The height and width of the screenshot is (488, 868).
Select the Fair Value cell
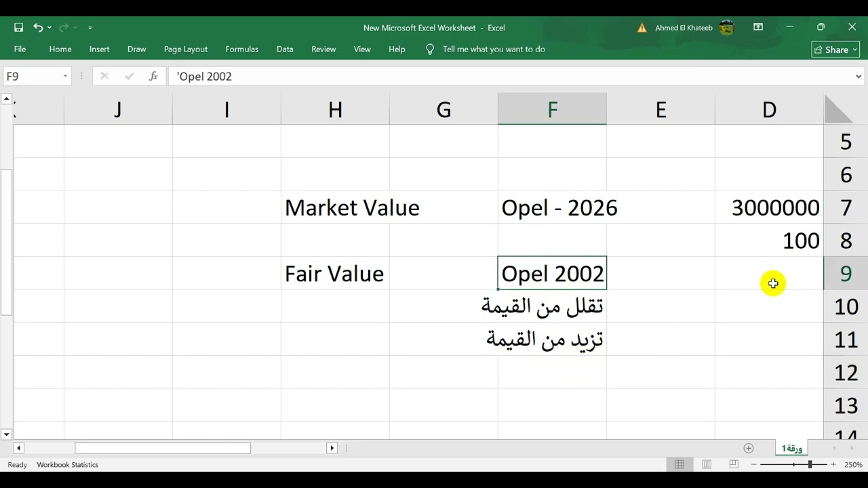click(x=335, y=273)
